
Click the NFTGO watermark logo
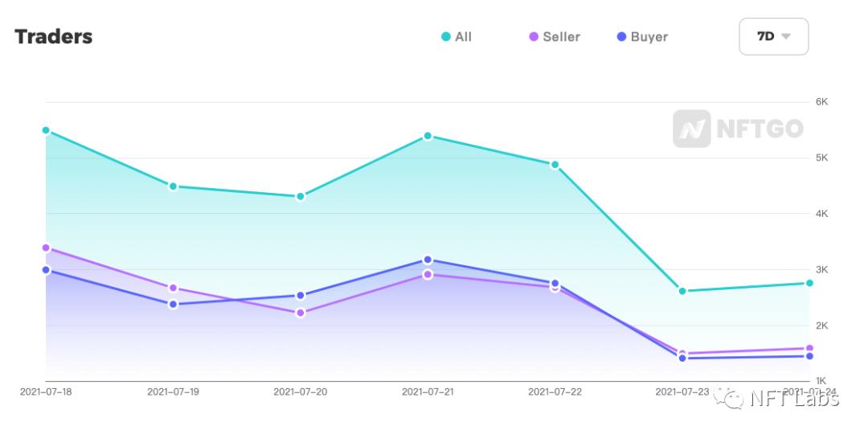pyautogui.click(x=739, y=129)
